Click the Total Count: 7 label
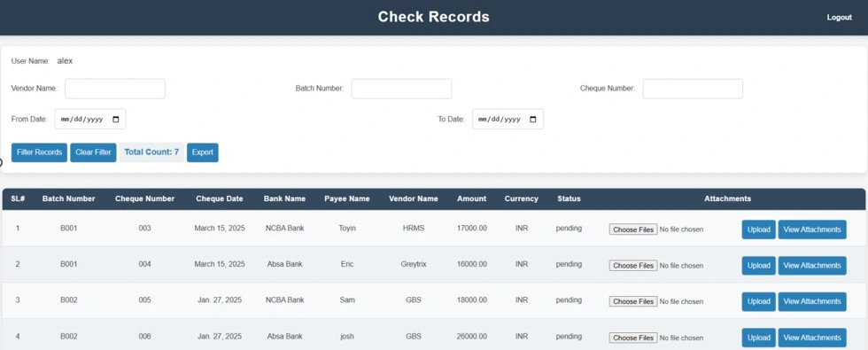This screenshot has height=350, width=868. (151, 152)
